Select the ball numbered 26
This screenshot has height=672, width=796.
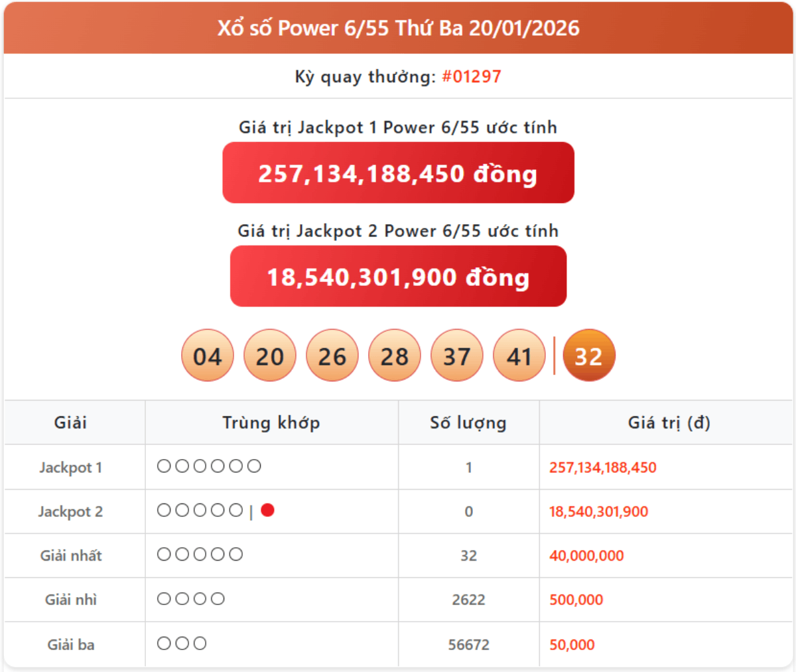pos(332,356)
